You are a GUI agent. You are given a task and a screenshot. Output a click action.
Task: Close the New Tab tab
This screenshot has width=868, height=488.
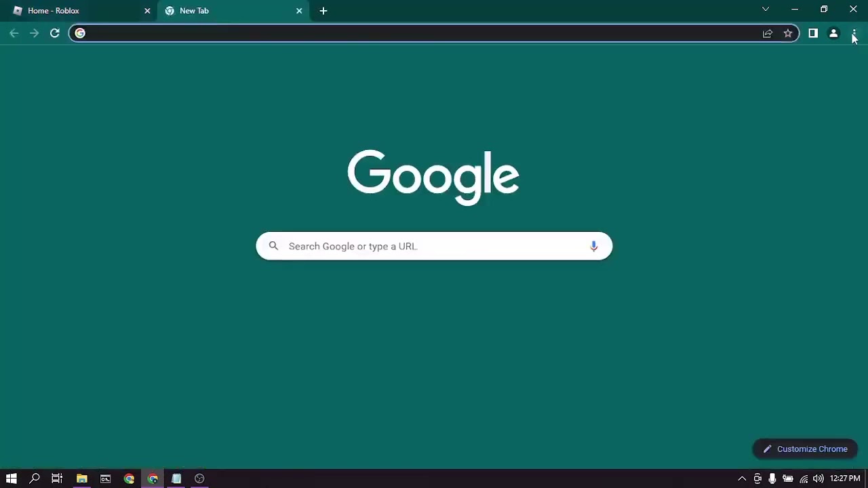(299, 11)
